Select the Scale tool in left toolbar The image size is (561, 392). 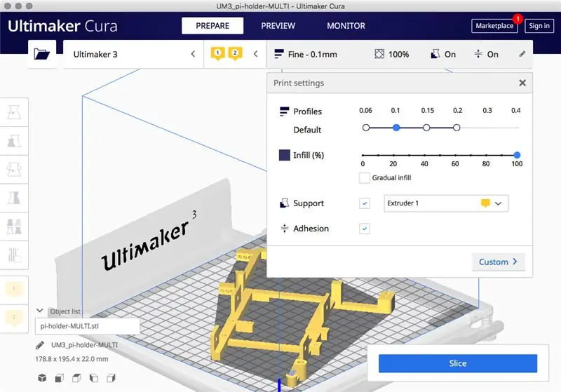[x=14, y=141]
